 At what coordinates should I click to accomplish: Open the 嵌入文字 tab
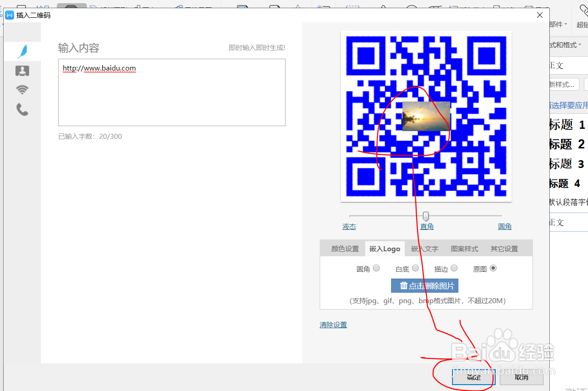(x=425, y=249)
